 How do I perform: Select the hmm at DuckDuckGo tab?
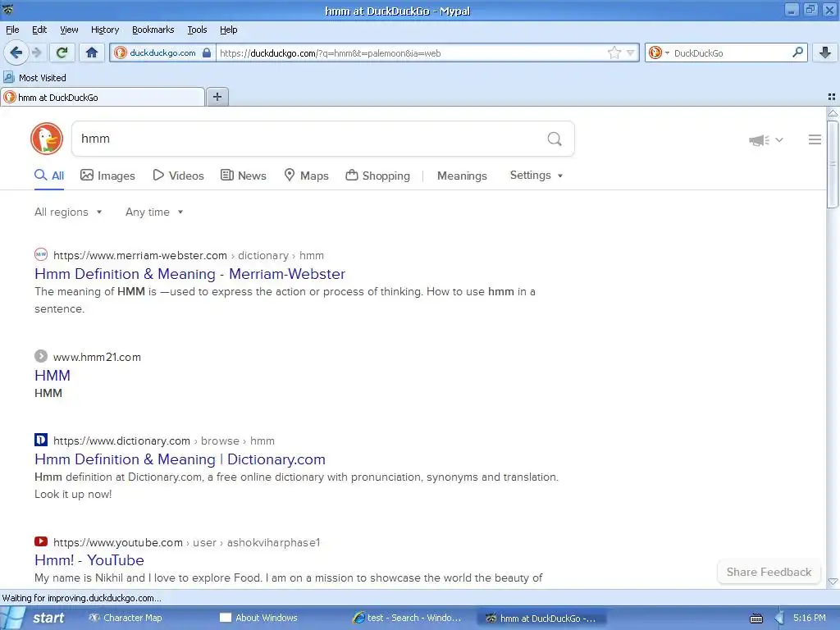coord(103,98)
